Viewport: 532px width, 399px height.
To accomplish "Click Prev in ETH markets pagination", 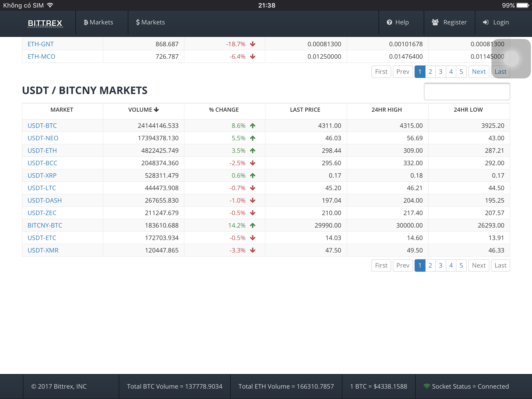I will pos(403,72).
